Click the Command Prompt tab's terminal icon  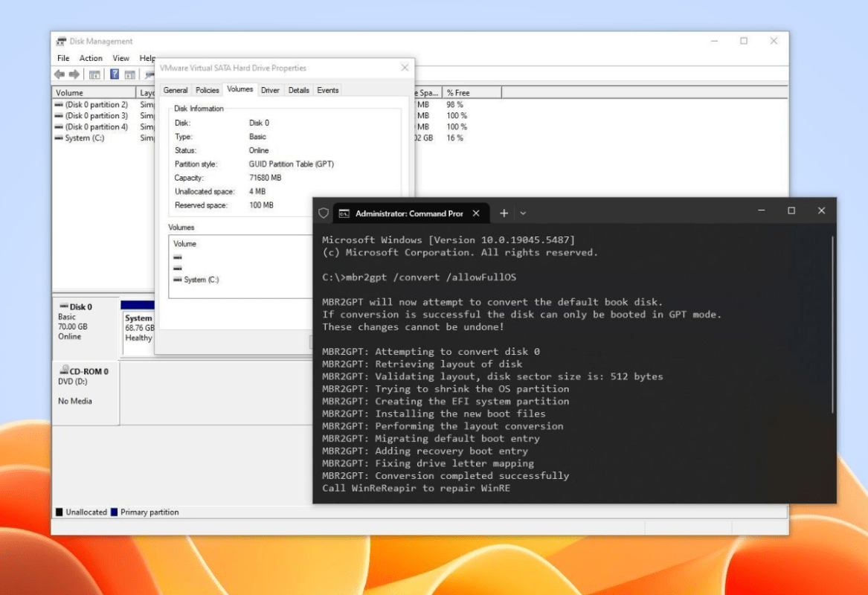344,213
